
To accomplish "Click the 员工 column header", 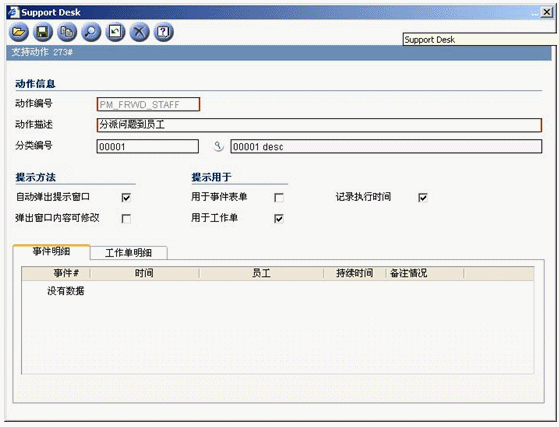I will click(261, 273).
